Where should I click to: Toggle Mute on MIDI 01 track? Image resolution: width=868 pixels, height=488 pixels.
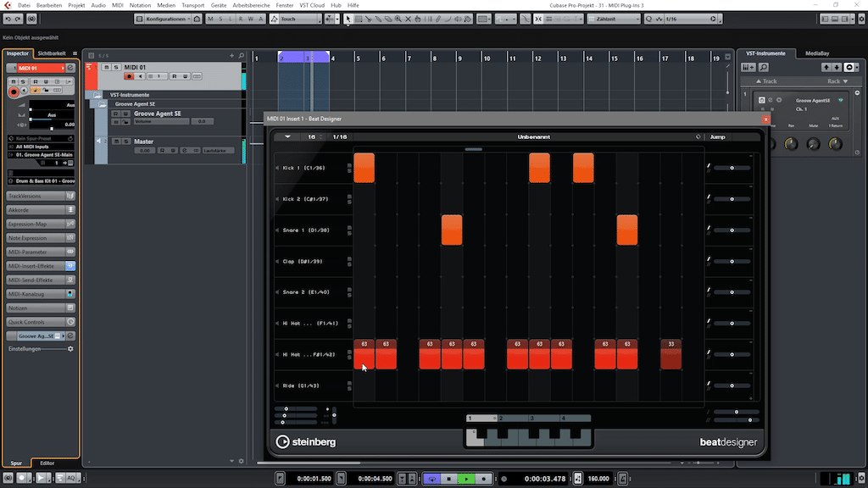click(106, 67)
